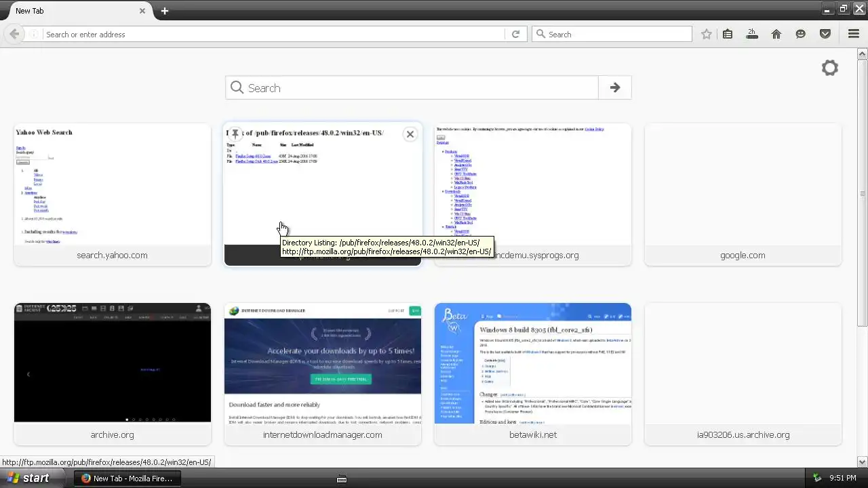Click the internetdownloadmanager.com caption
The height and width of the screenshot is (488, 868).
click(x=323, y=435)
